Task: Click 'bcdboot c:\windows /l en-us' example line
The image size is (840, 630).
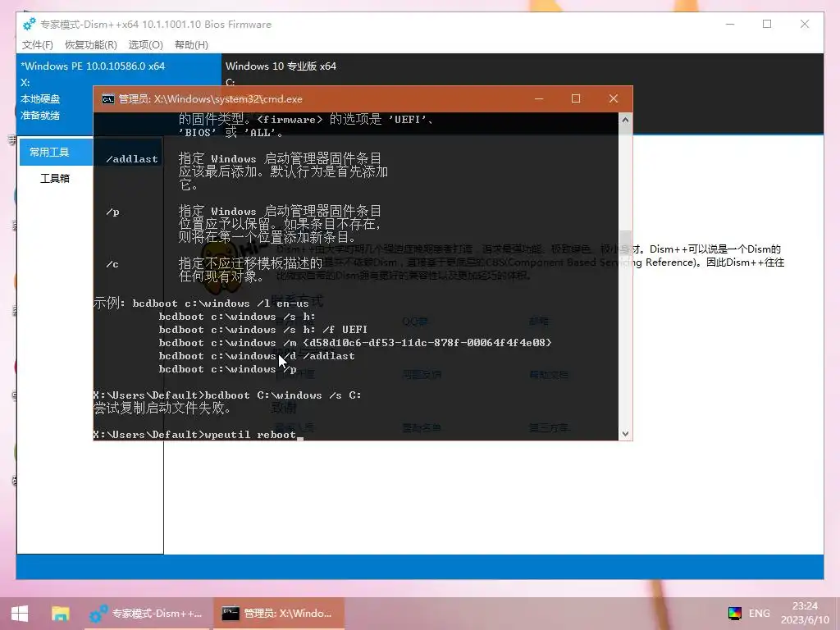Action: pyautogui.click(x=221, y=304)
